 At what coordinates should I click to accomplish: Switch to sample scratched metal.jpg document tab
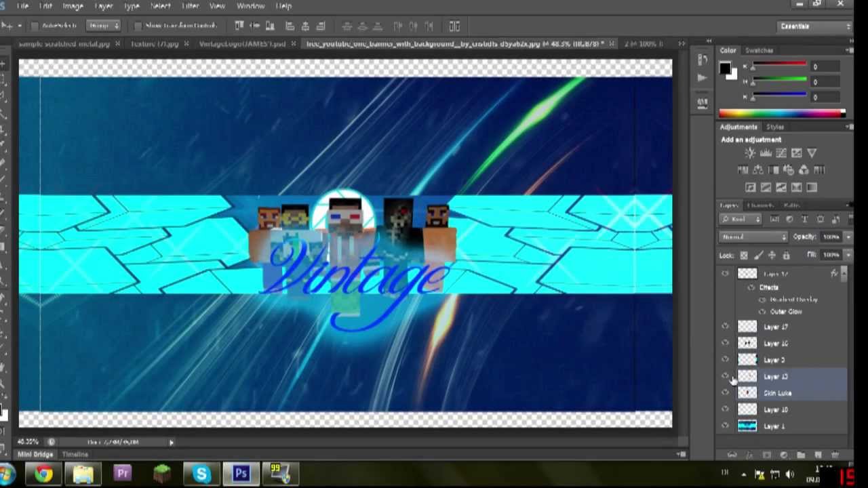point(64,43)
